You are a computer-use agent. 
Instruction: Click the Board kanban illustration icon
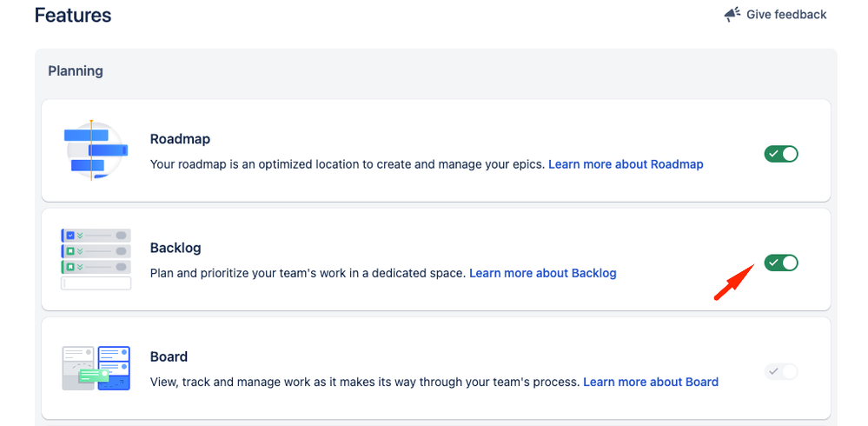tap(96, 368)
